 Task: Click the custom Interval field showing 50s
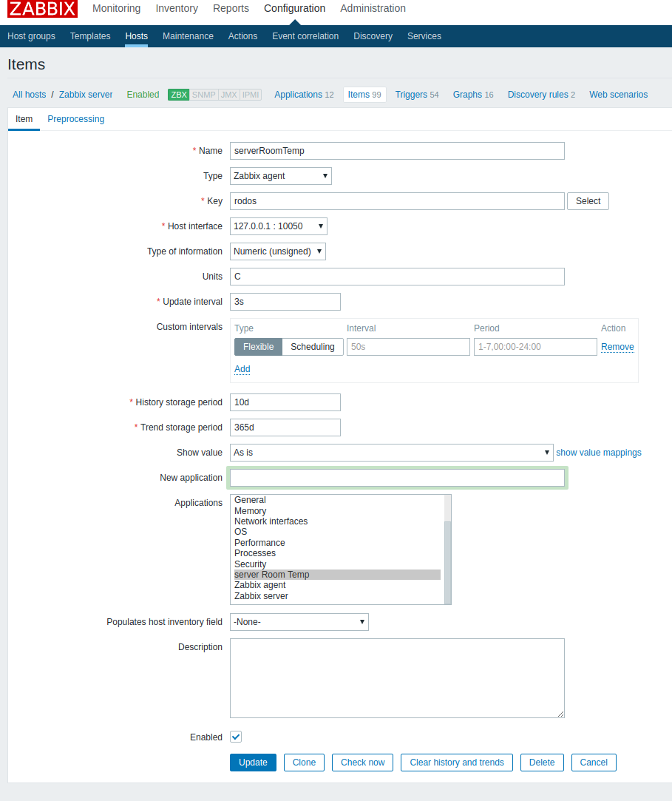pos(408,347)
